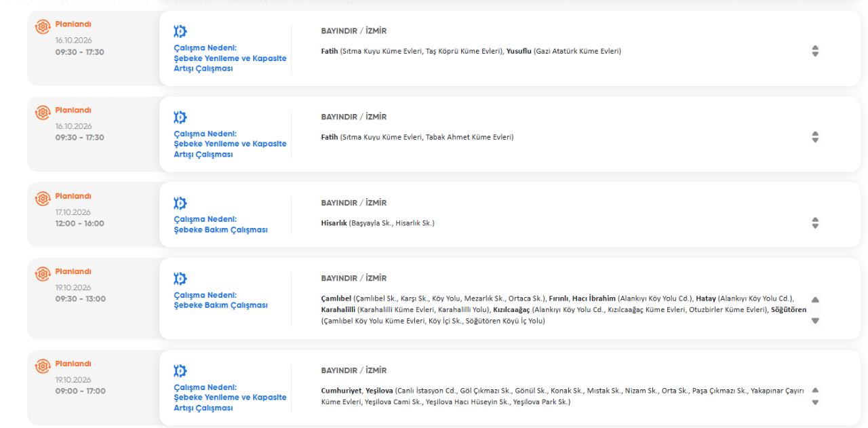
Task: Click the "Başyayla Sk." street name
Action: point(372,223)
